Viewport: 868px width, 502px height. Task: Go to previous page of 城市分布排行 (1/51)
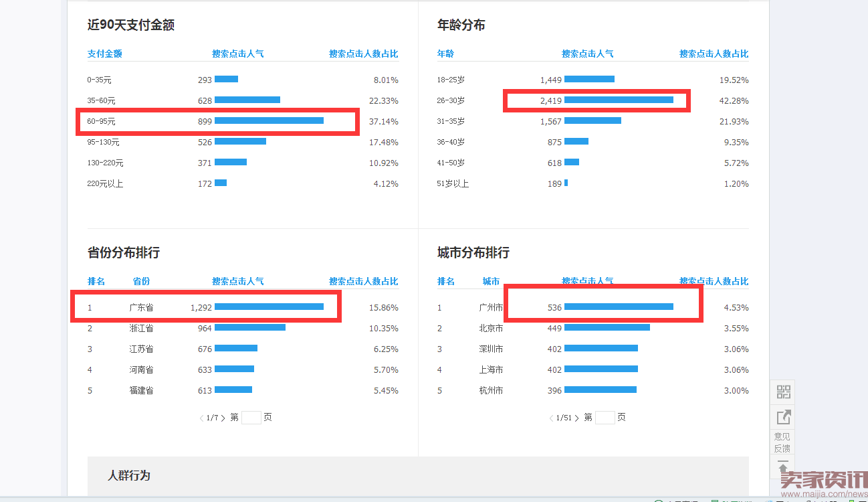[x=551, y=418]
